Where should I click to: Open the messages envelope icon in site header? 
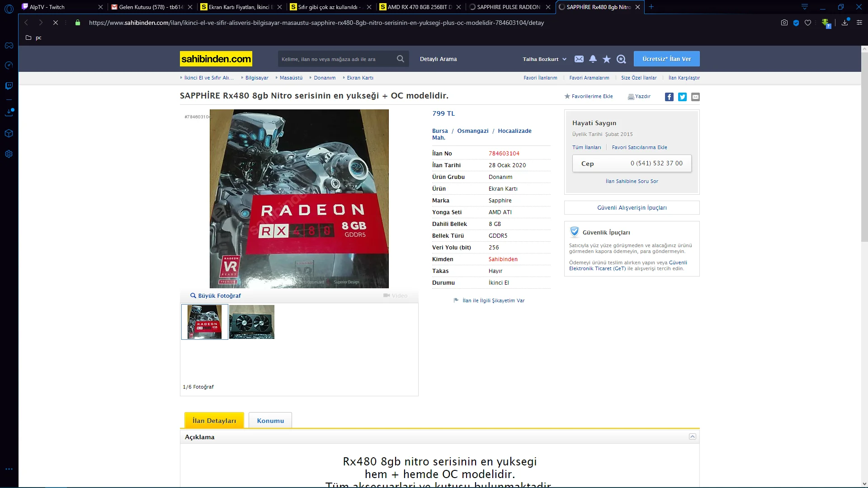click(579, 59)
